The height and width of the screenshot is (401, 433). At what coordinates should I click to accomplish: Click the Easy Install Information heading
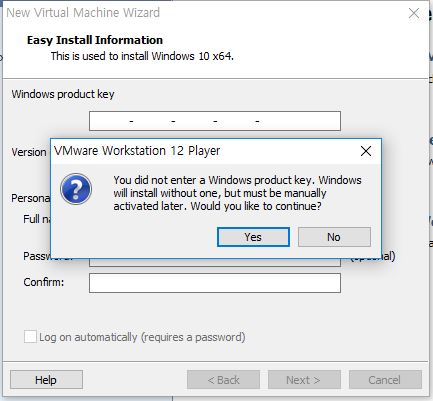[95, 40]
